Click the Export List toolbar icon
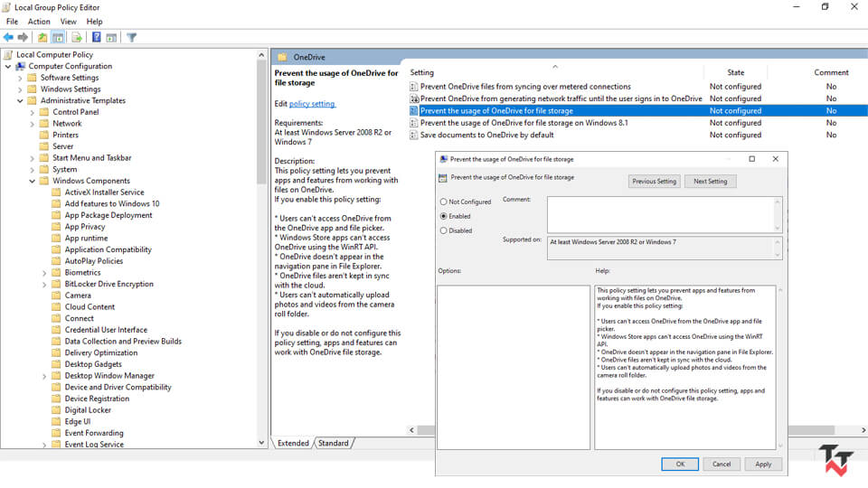 tap(77, 37)
